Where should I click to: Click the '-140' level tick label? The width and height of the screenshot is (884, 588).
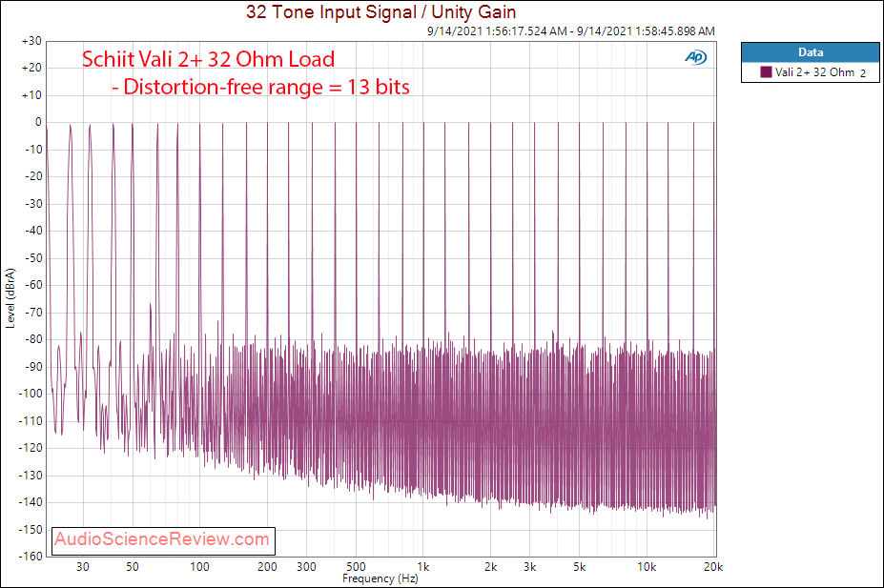31,502
